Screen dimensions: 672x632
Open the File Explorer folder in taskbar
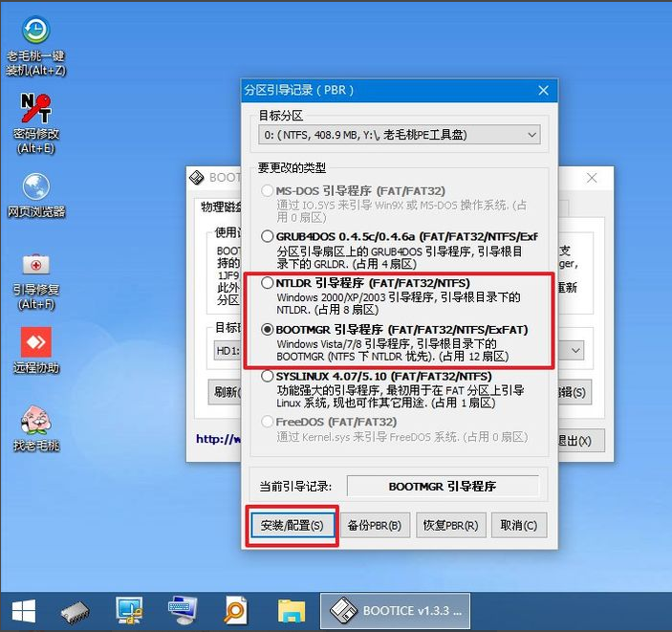coord(291,610)
